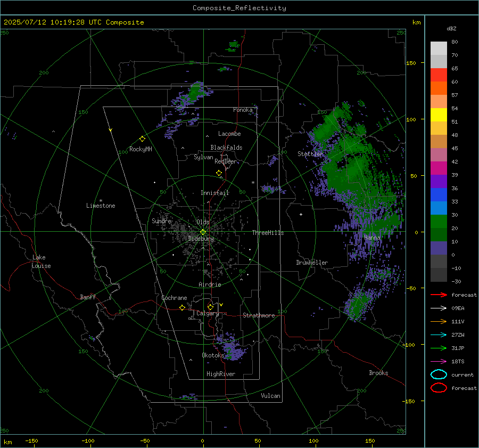Click yellow diamond marker below Cochrane

coord(183,307)
